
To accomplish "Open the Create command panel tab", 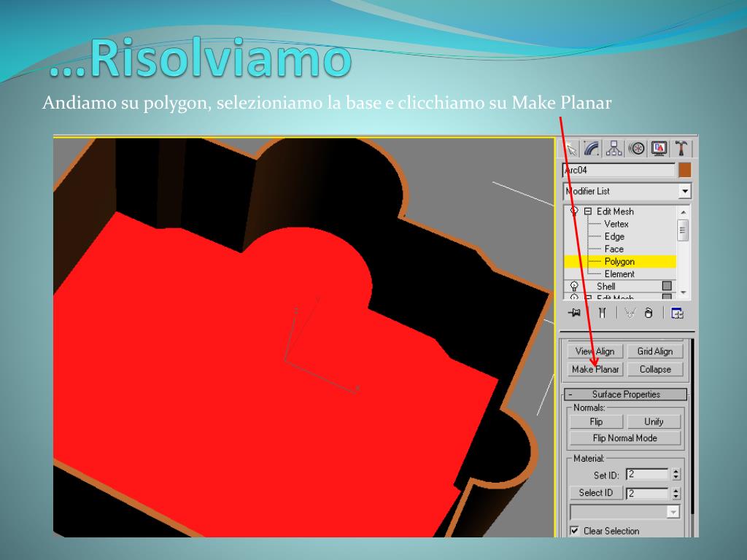I will (570, 149).
